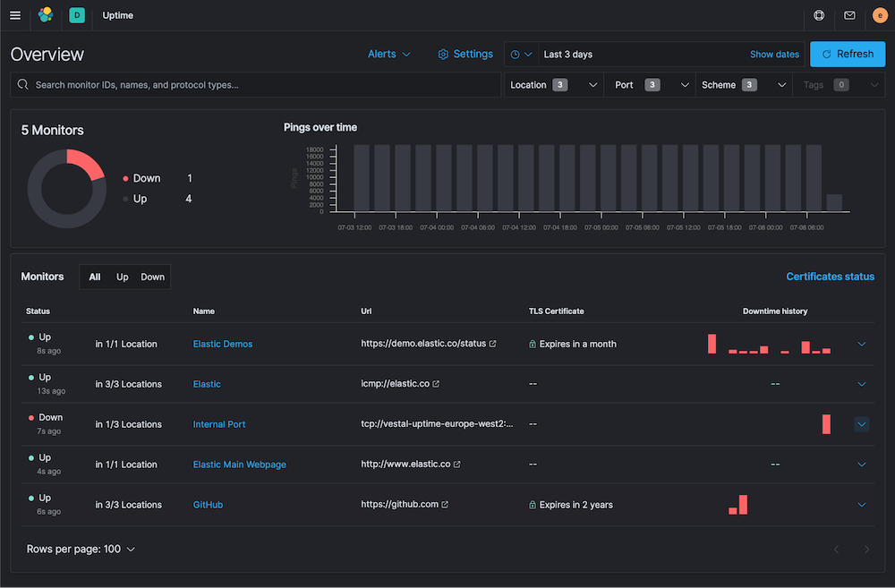Viewport: 895px width, 588px height.
Task: Open external link icon for www.elastic.co
Action: 457,464
